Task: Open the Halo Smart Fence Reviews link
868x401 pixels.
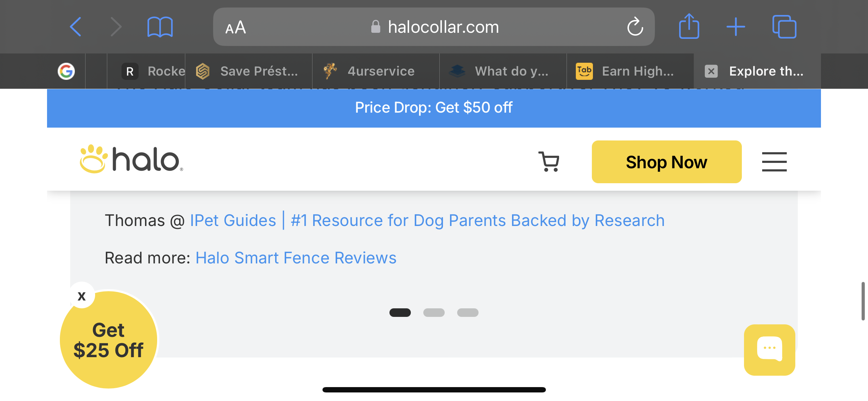Action: pos(296,258)
